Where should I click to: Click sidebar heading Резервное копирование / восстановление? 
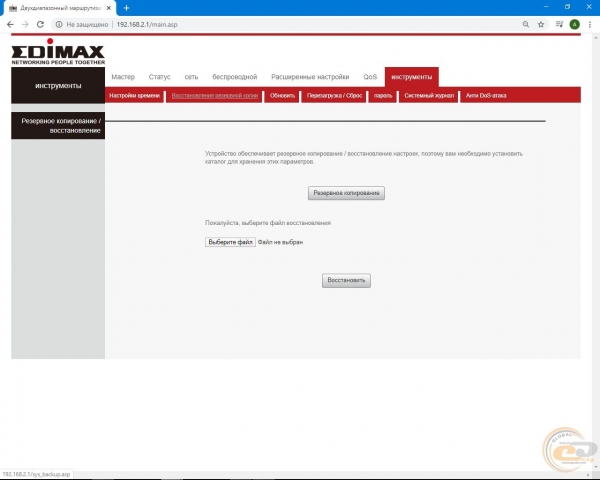click(58, 126)
